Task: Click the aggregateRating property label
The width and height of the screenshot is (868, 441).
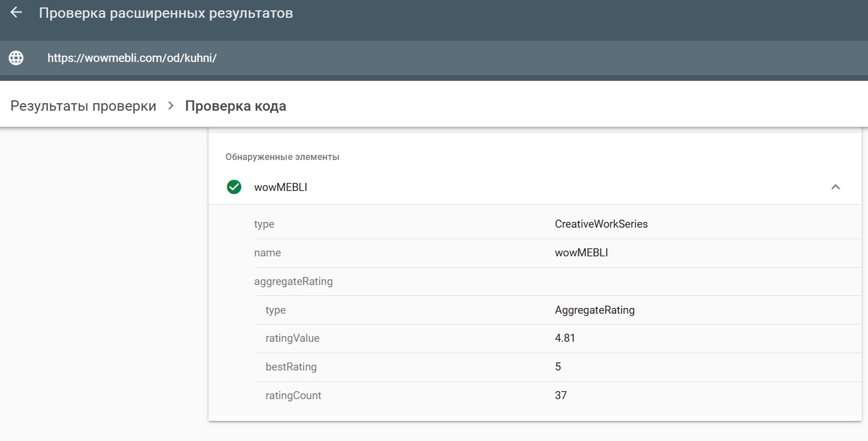Action: 293,282
